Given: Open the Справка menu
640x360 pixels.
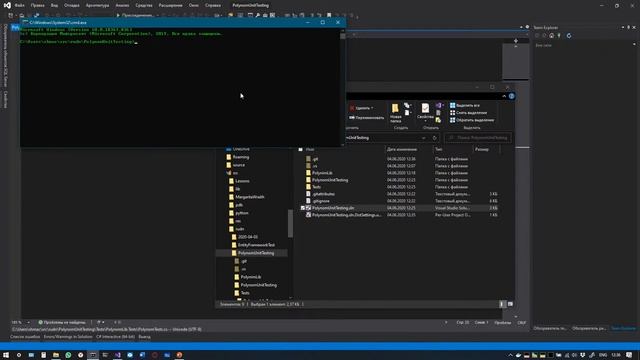Looking at the screenshot, I should [213, 5].
